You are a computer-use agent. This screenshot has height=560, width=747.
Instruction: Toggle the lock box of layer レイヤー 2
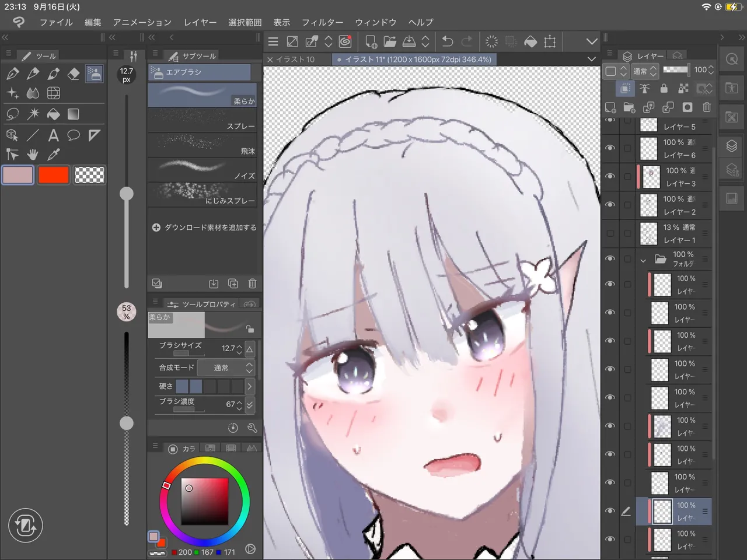(x=627, y=205)
